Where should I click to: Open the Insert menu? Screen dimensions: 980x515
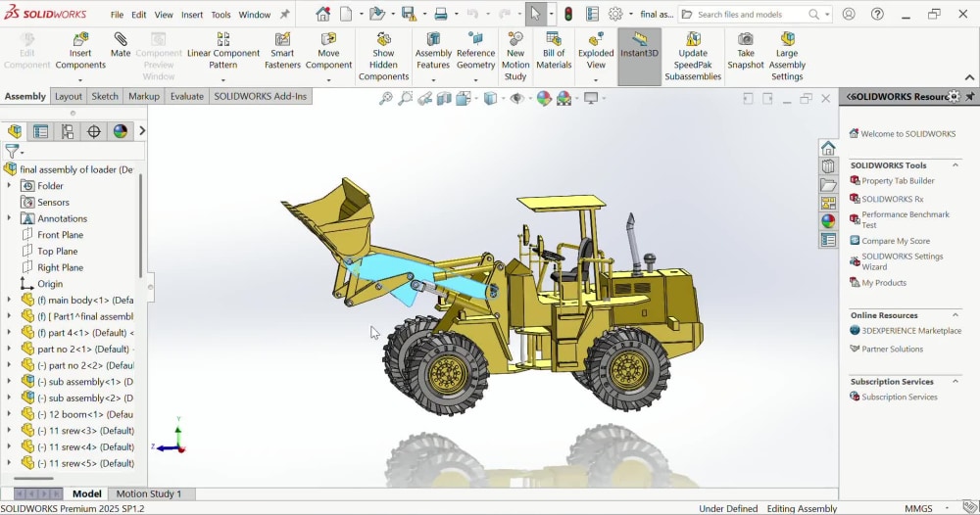192,15
